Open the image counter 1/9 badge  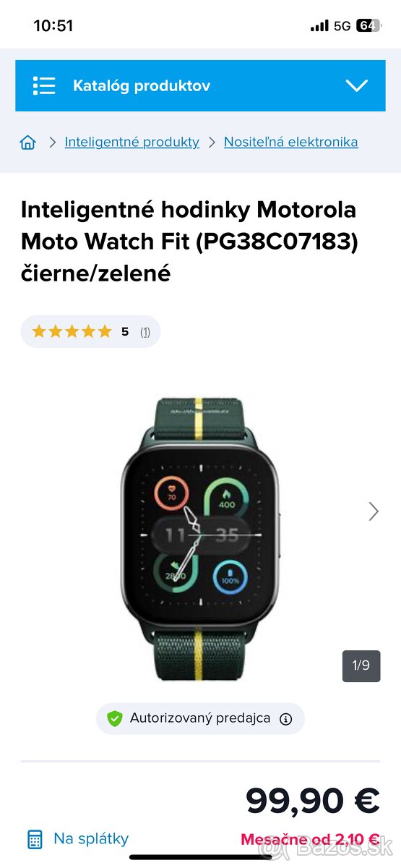pyautogui.click(x=361, y=665)
